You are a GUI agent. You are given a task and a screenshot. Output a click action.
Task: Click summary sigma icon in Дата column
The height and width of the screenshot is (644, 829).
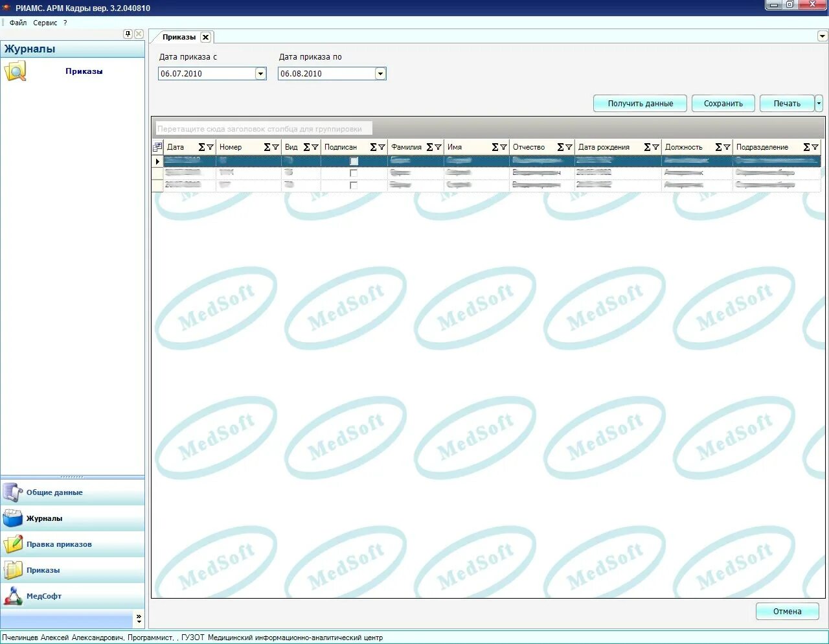(x=201, y=147)
